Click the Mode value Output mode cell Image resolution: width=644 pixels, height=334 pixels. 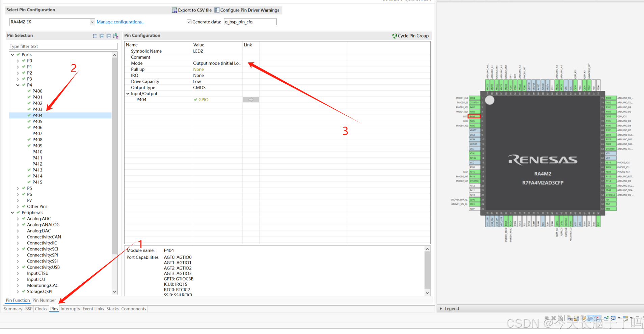[x=217, y=63]
